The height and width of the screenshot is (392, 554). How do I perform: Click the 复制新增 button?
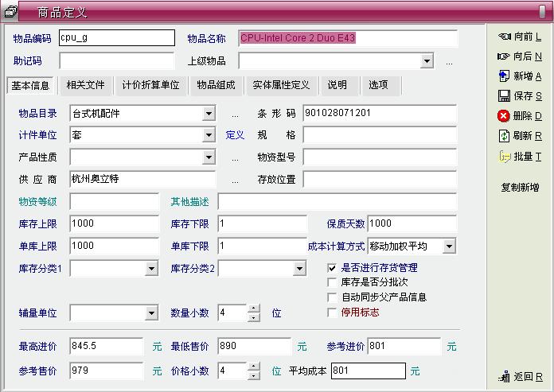coord(520,188)
